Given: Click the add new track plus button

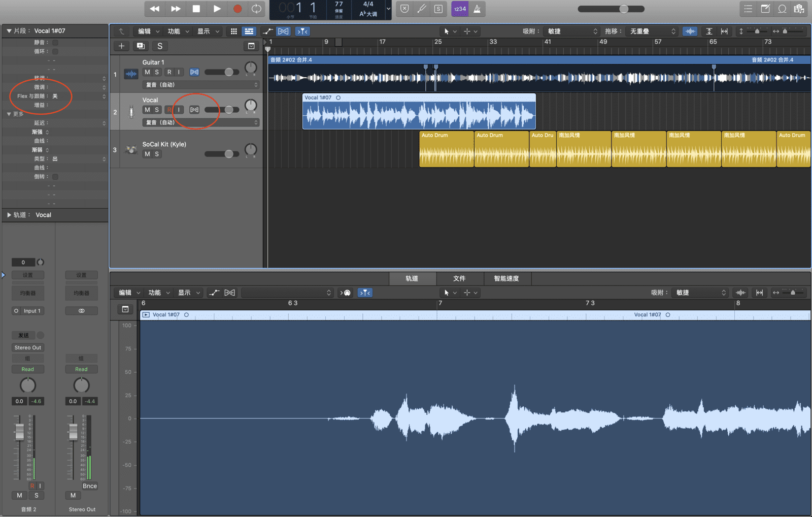Looking at the screenshot, I should click(x=121, y=46).
